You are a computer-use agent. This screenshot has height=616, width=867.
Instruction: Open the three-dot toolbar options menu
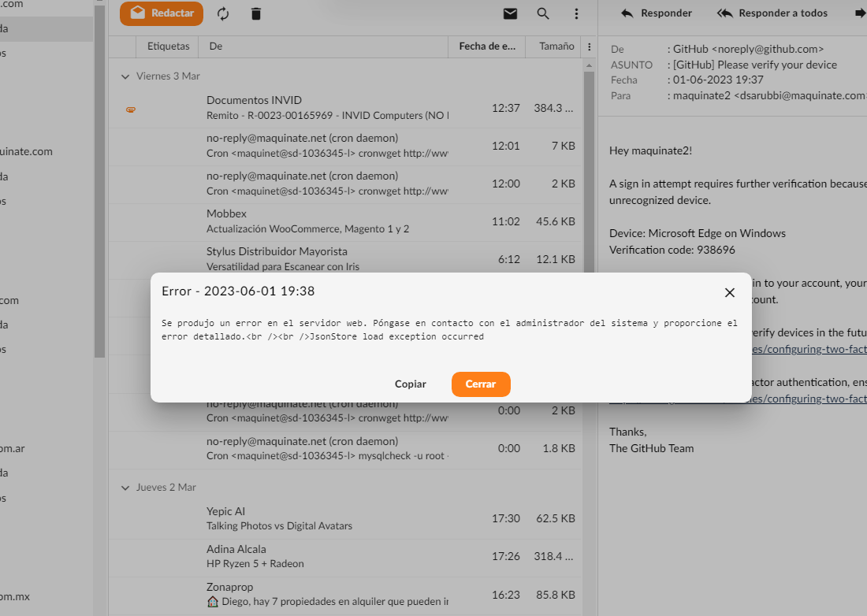tap(576, 14)
